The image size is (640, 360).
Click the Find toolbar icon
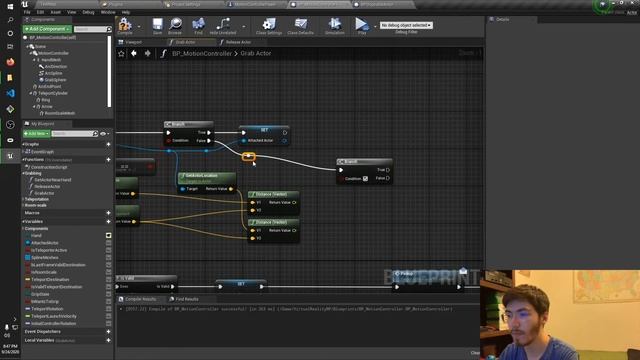coord(198,24)
